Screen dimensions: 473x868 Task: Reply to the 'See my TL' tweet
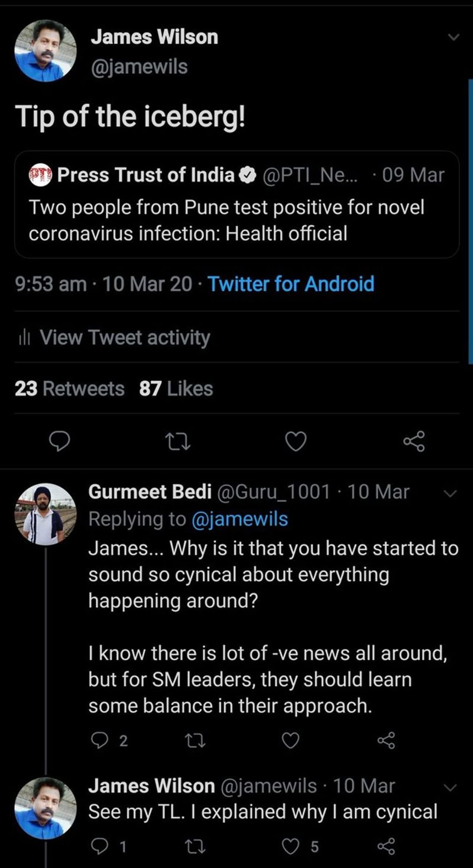(99, 846)
